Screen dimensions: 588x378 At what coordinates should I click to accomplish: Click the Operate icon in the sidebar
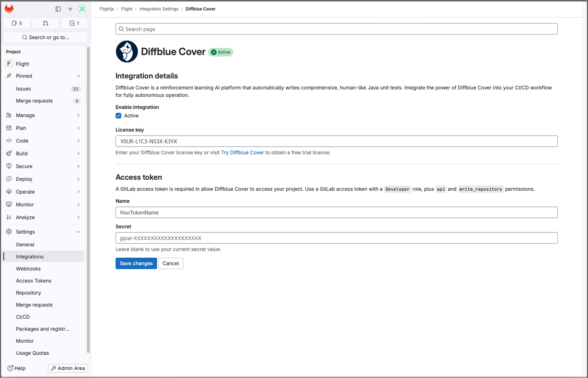click(9, 192)
